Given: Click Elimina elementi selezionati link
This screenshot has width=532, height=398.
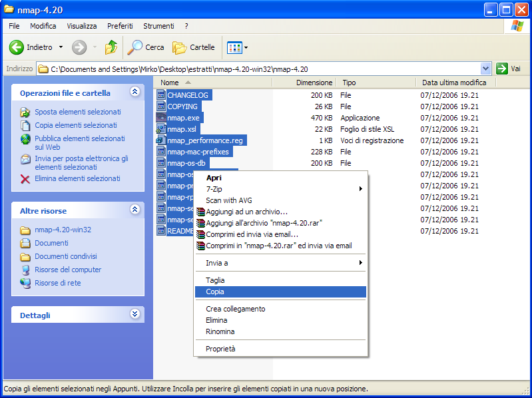Looking at the screenshot, I should 77,178.
